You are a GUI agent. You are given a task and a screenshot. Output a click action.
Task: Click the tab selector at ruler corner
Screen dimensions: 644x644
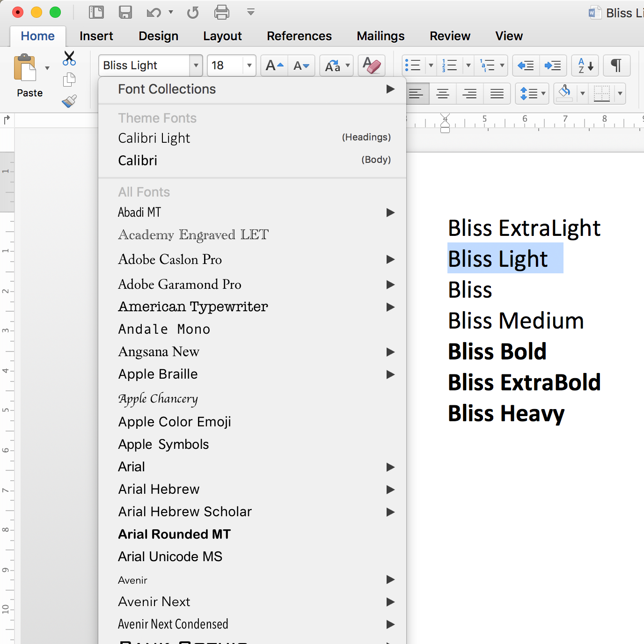[7, 120]
